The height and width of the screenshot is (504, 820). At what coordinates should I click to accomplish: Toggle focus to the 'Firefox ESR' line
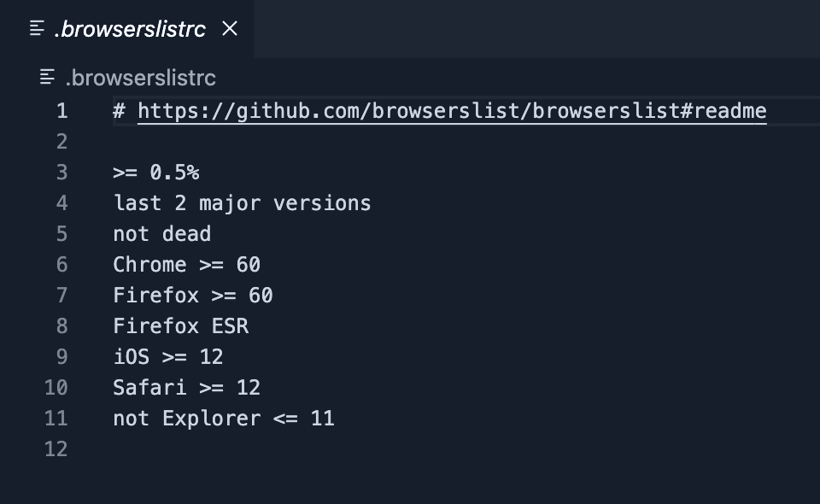click(x=180, y=325)
